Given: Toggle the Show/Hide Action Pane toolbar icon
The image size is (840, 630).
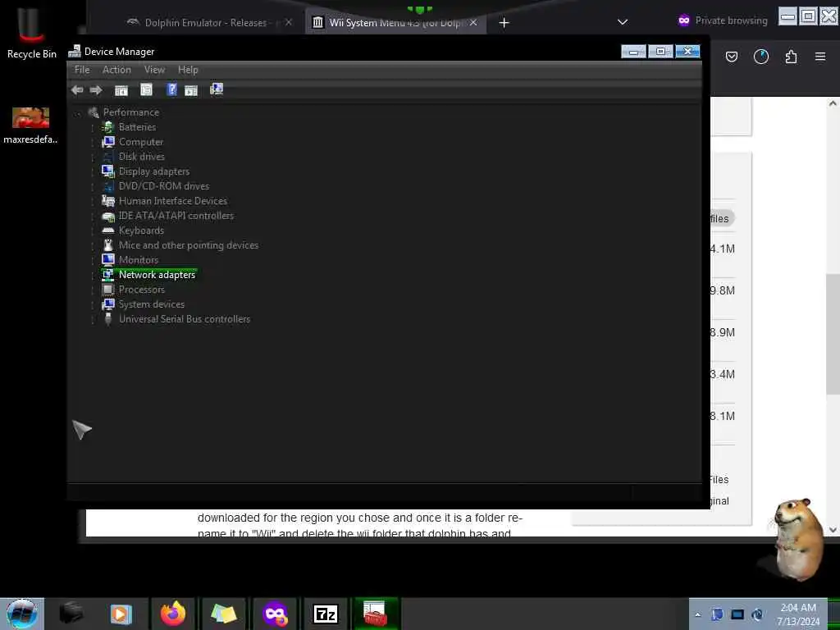Looking at the screenshot, I should click(191, 90).
